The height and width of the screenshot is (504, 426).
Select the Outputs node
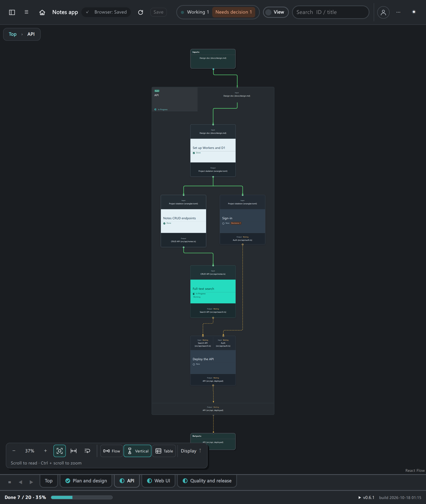point(213,441)
